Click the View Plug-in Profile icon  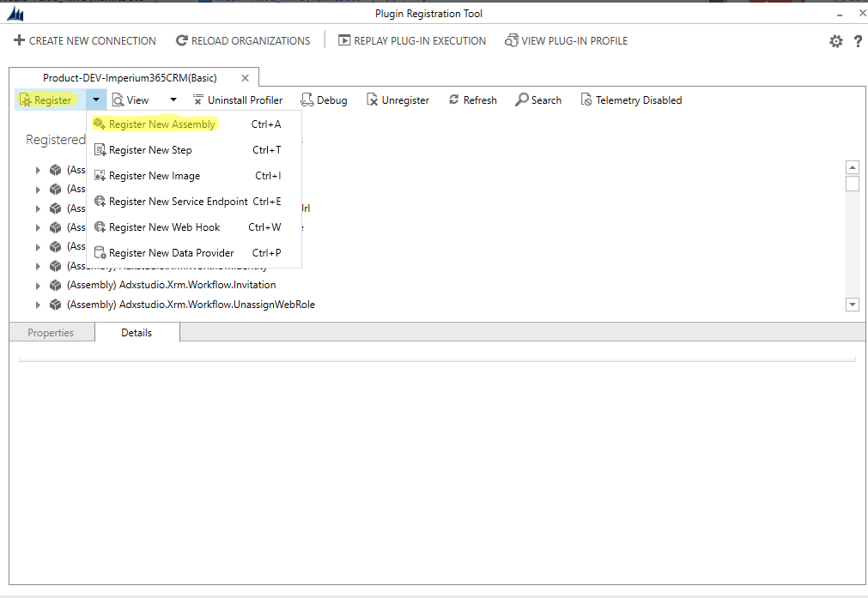[566, 40]
